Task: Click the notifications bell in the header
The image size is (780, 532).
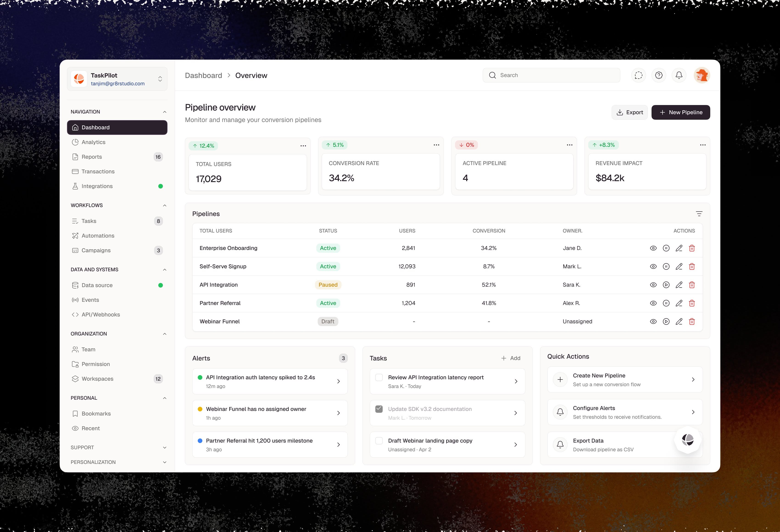Action: pyautogui.click(x=679, y=75)
